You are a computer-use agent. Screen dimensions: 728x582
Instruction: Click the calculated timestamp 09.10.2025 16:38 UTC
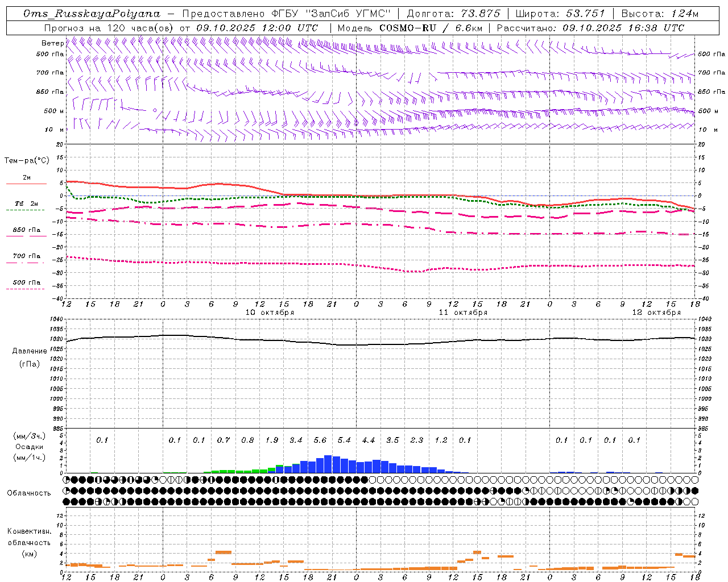pyautogui.click(x=623, y=28)
